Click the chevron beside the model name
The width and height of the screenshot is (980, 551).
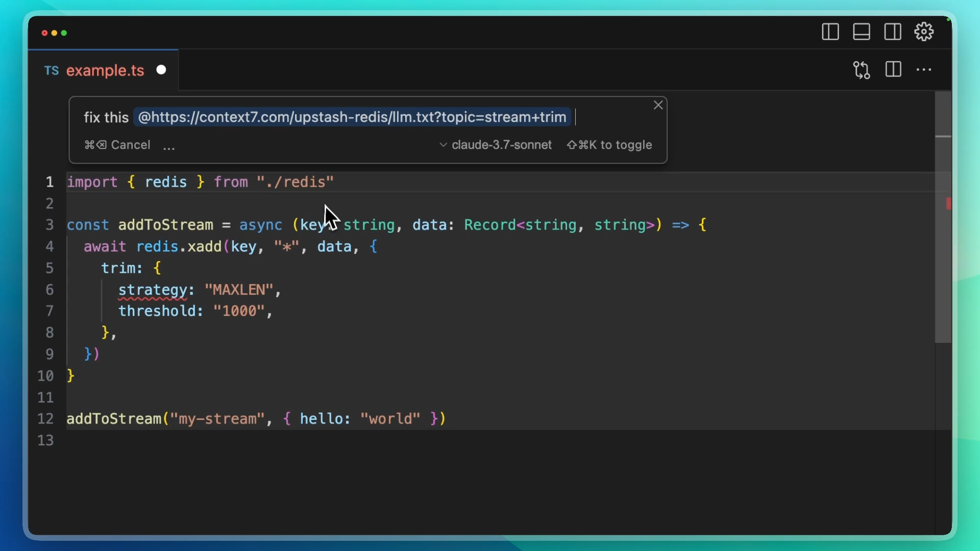tap(443, 145)
